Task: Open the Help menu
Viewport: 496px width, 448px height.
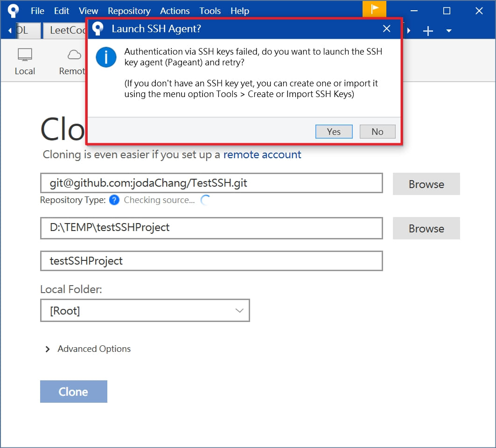Action: 239,11
